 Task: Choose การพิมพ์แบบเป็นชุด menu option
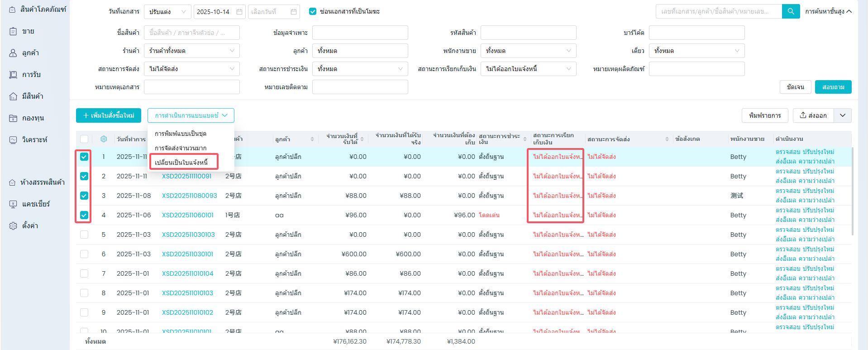[x=181, y=134]
